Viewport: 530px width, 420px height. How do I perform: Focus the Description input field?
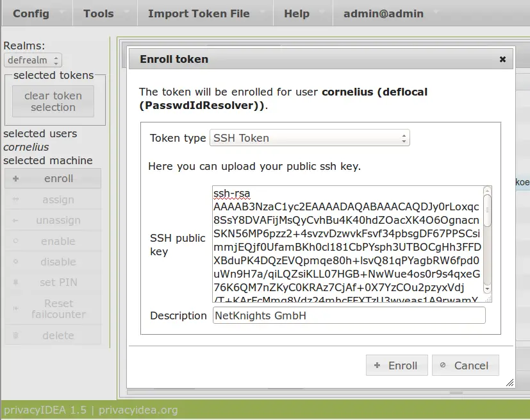(x=349, y=315)
